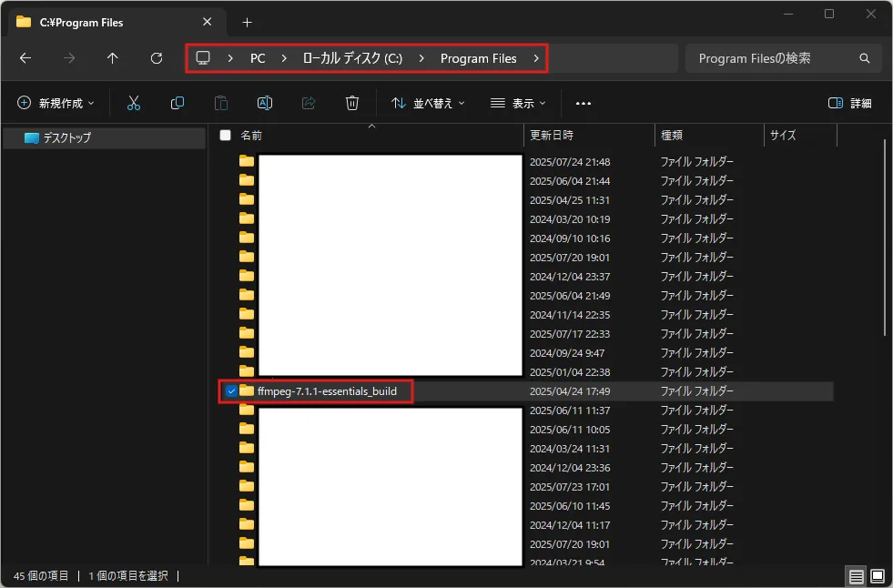Image resolution: width=893 pixels, height=588 pixels.
Task: Switch to large thumbnails view in status bar
Action: [878, 576]
